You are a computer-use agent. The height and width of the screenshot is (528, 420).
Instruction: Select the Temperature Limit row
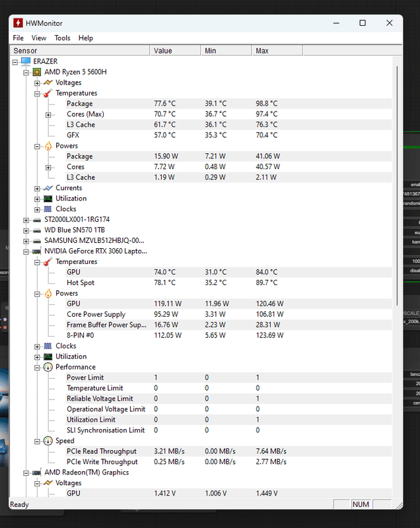228,388
